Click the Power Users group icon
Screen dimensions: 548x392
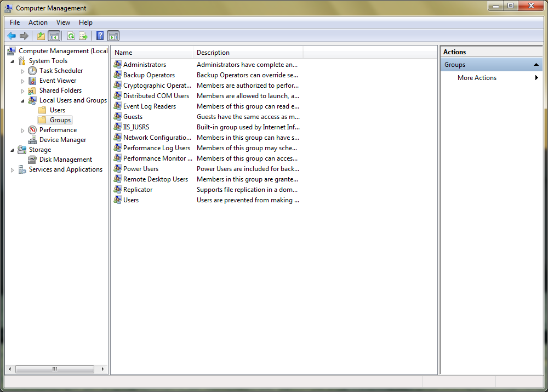coord(118,168)
